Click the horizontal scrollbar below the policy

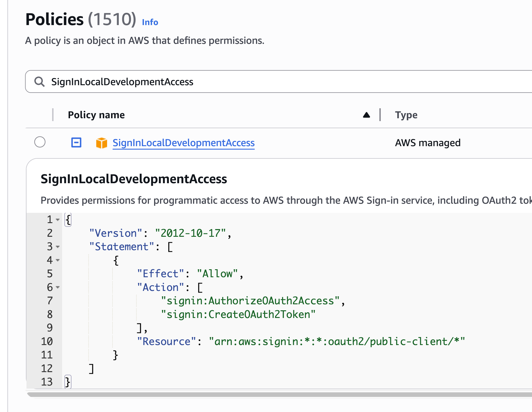(279, 395)
